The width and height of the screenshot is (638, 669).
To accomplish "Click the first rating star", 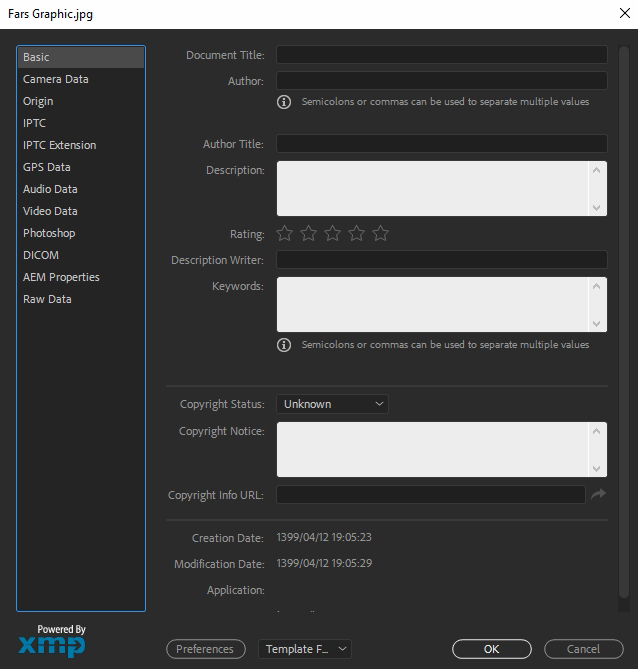I will coord(285,234).
